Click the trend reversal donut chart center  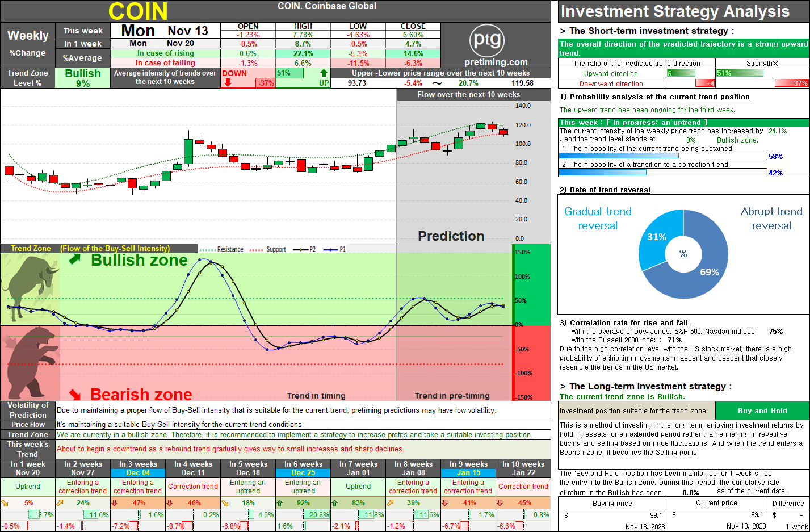tap(683, 254)
